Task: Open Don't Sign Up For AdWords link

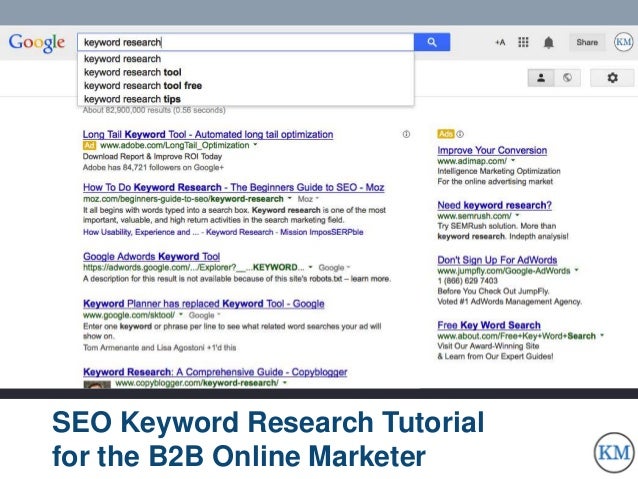Action: (497, 260)
